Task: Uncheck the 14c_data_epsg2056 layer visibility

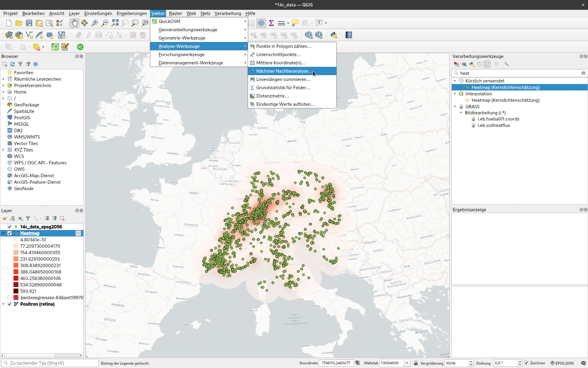Action: click(x=9, y=227)
